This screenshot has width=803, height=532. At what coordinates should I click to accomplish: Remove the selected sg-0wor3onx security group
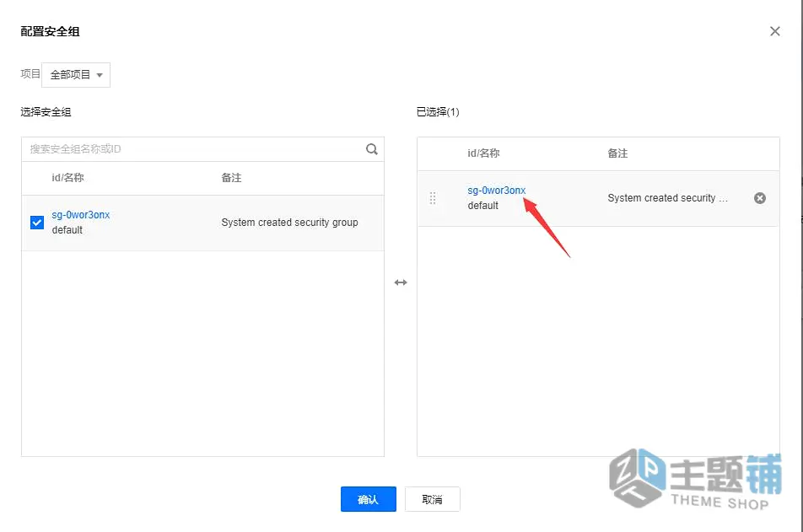tap(760, 198)
